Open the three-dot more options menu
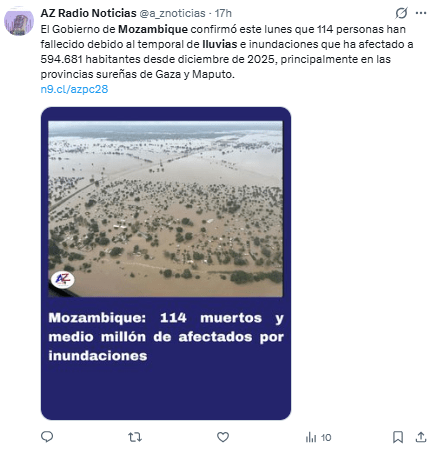Image resolution: width=436 pixels, height=454 pixels. tap(421, 13)
